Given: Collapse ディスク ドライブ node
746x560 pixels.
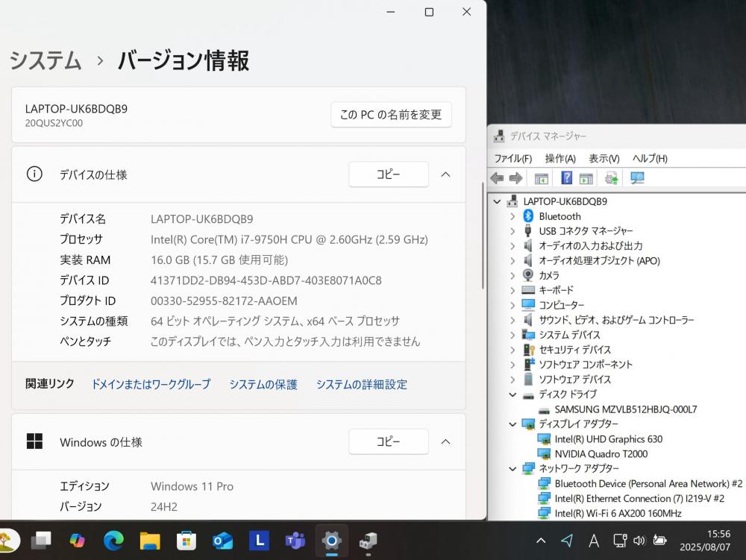Looking at the screenshot, I should tap(513, 394).
